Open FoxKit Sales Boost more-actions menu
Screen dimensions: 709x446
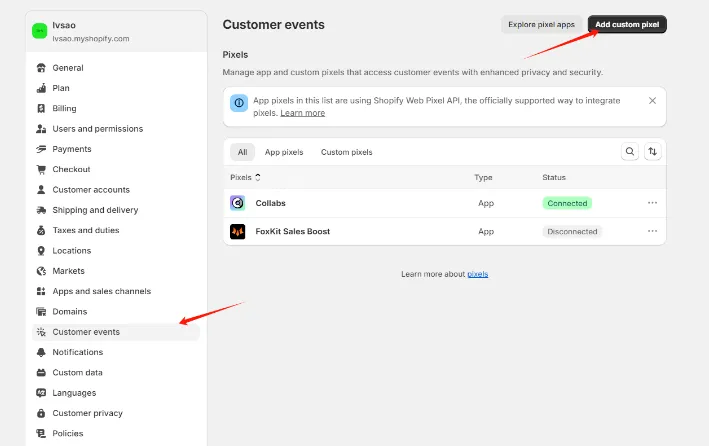[x=652, y=231]
